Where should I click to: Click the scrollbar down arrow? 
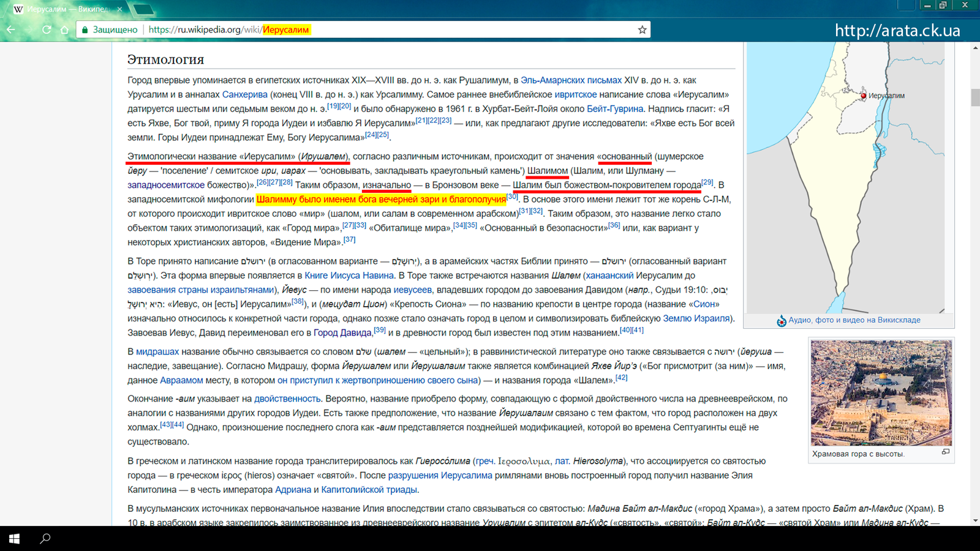tap(975, 520)
